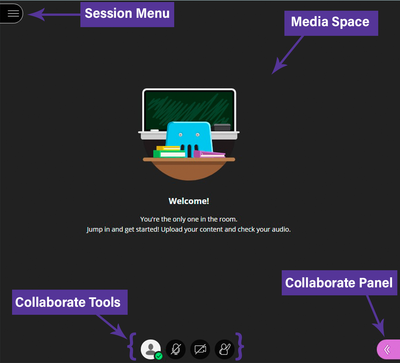Click the Welcome! heading text
The width and height of the screenshot is (400, 363).
pos(189,201)
